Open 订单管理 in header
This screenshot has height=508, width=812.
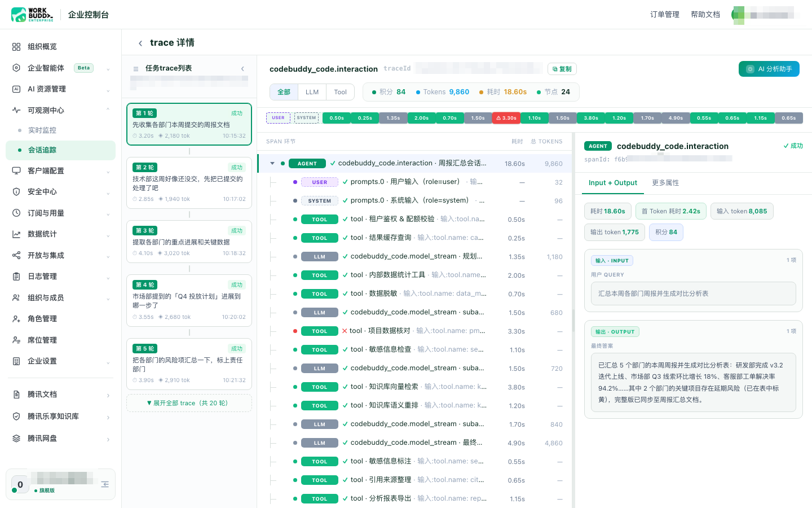(665, 15)
